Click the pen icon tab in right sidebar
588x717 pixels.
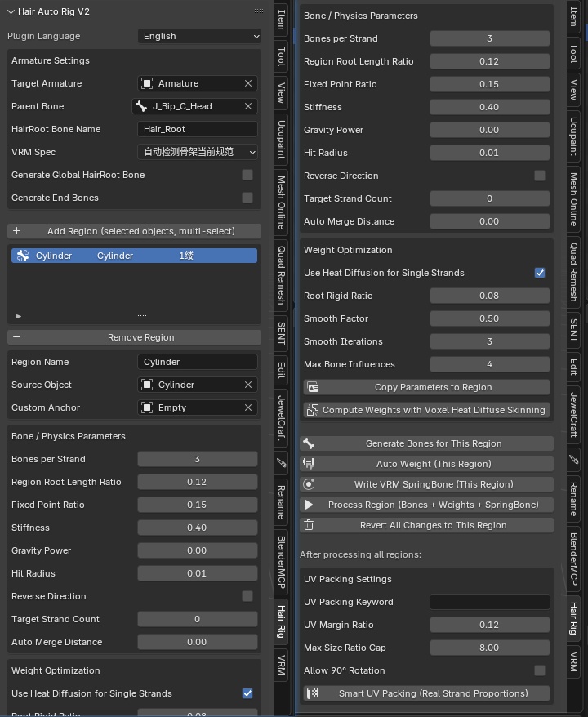573,460
